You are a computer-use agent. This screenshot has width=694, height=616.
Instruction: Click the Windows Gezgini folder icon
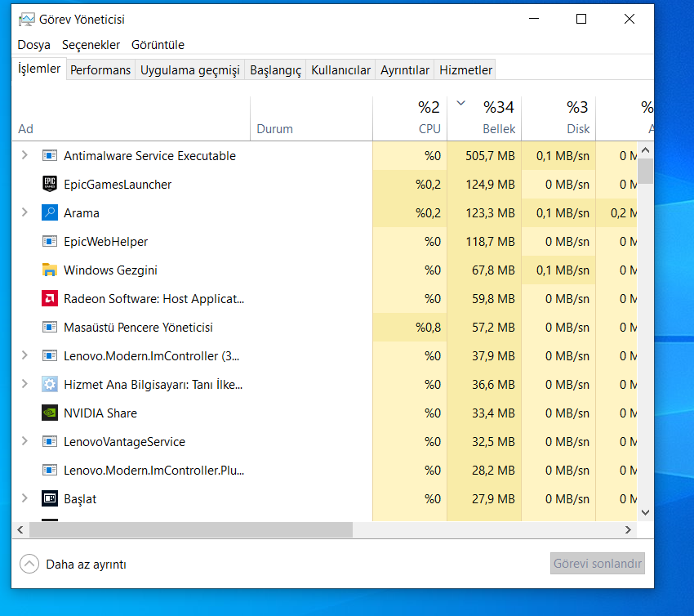click(x=50, y=270)
